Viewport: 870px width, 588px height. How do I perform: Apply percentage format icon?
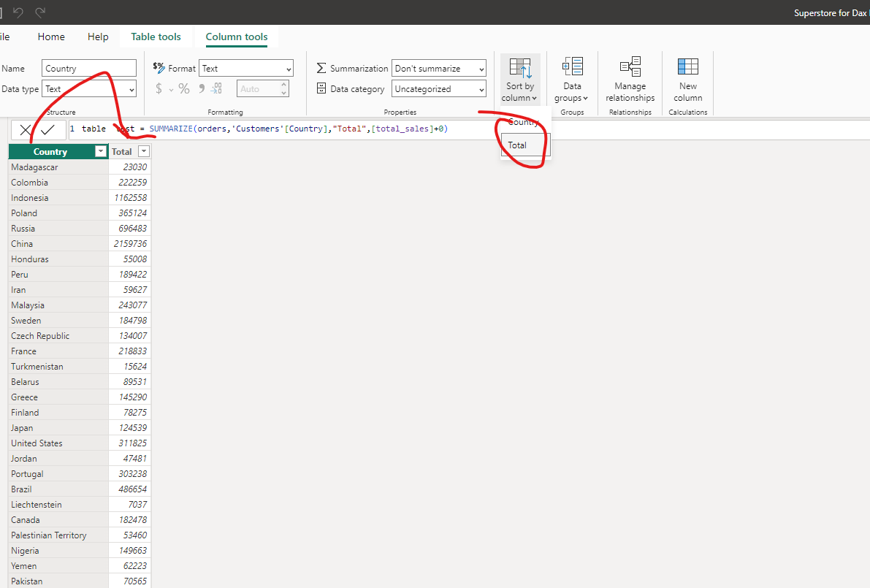click(x=183, y=89)
